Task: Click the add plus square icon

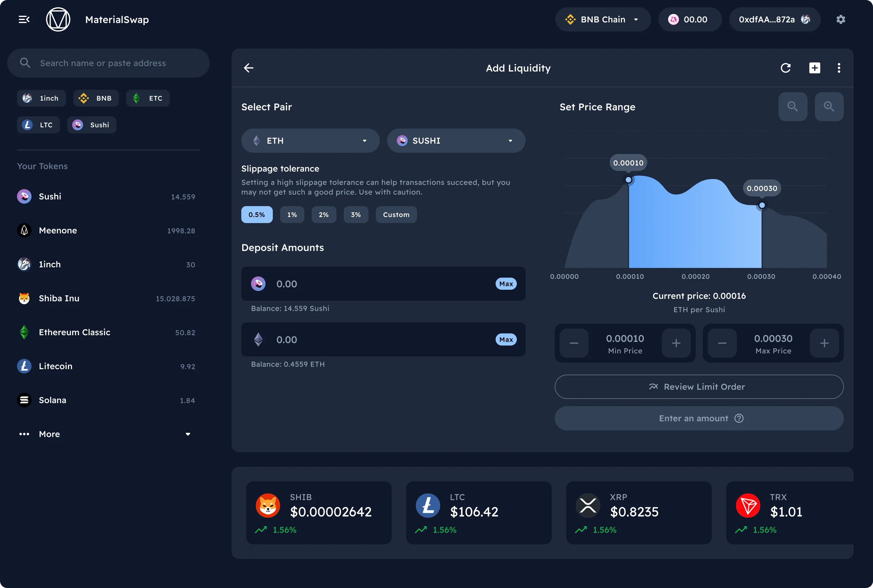Action: pyautogui.click(x=814, y=68)
